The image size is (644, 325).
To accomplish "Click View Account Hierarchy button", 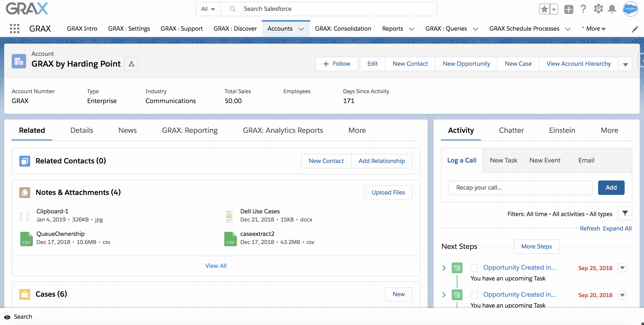I will (x=578, y=64).
